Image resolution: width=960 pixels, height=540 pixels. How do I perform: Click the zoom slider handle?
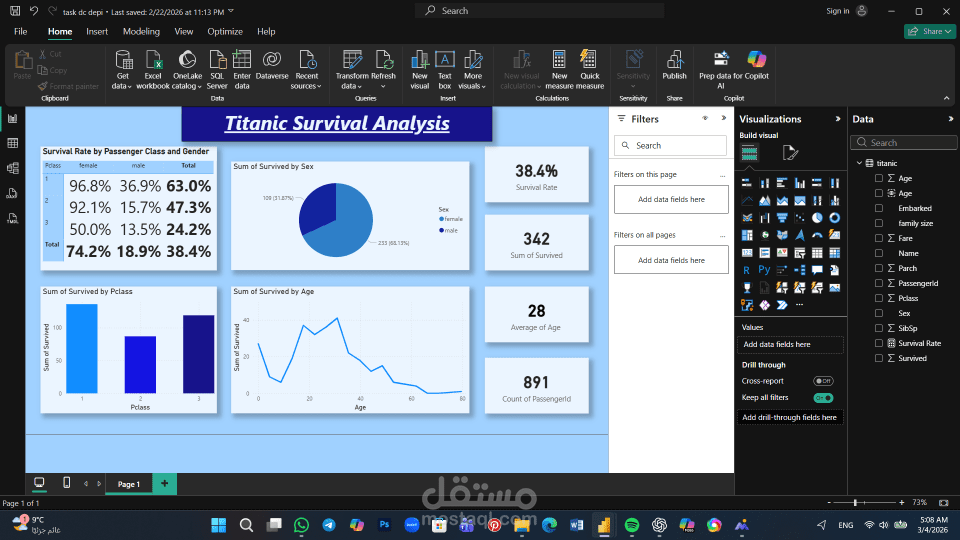[x=855, y=503]
